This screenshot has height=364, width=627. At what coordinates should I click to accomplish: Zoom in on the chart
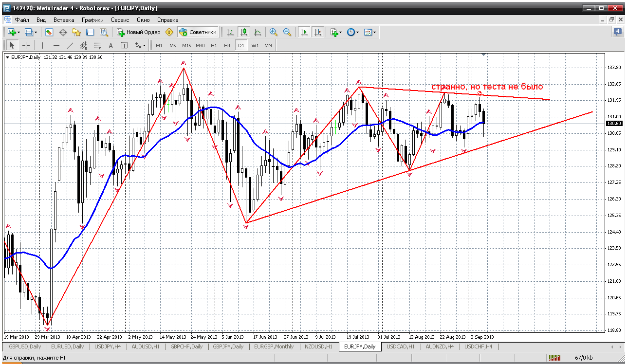[x=274, y=32]
